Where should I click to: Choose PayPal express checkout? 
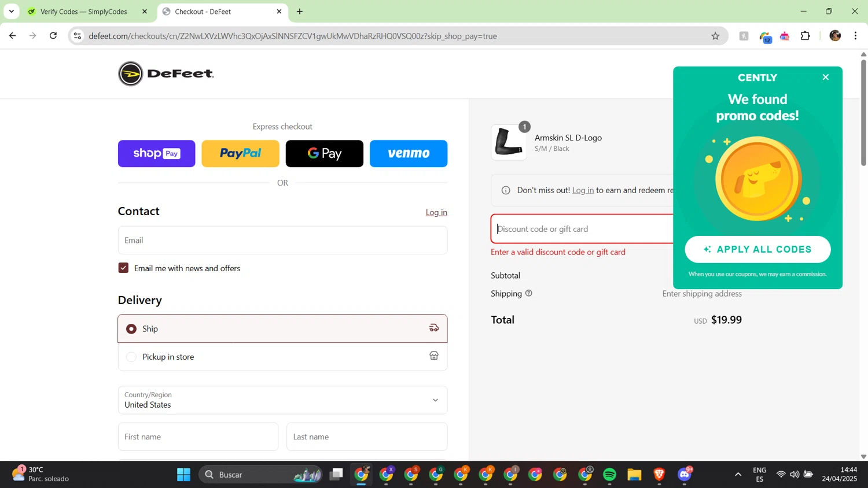[x=240, y=153]
